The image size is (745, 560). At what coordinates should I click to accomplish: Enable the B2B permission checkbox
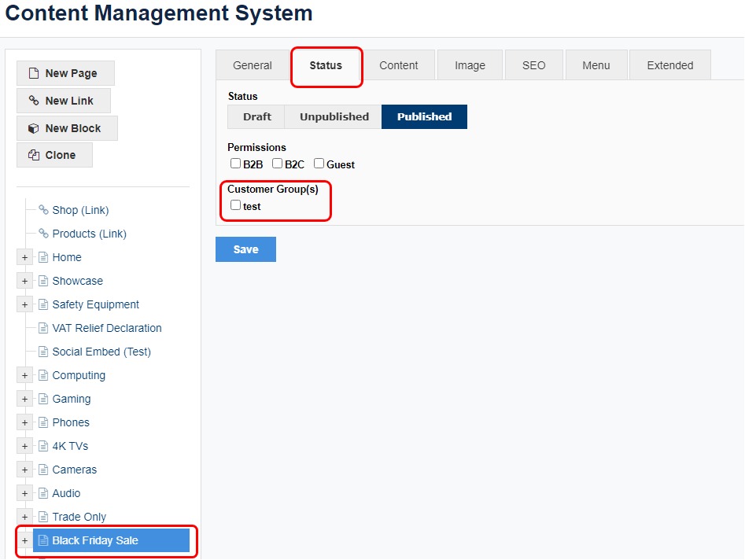[235, 164]
